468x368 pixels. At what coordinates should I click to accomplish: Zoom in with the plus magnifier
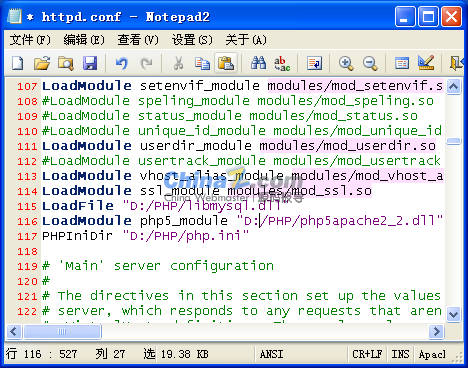pyautogui.click(x=346, y=63)
